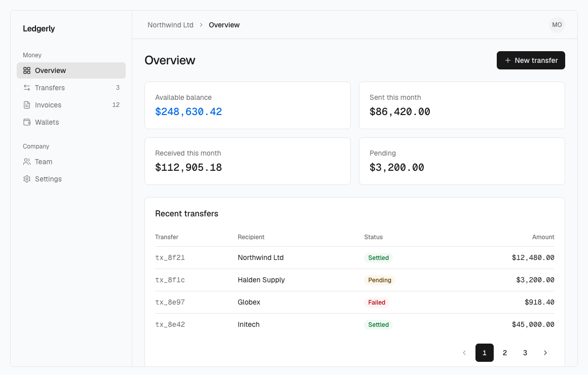Click the $248,630.42 available balance value

click(189, 112)
